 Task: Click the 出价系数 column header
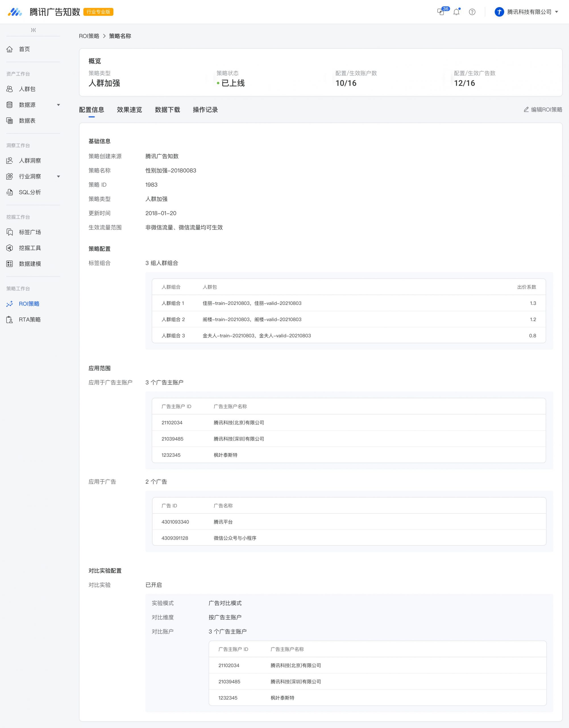pyautogui.click(x=527, y=287)
